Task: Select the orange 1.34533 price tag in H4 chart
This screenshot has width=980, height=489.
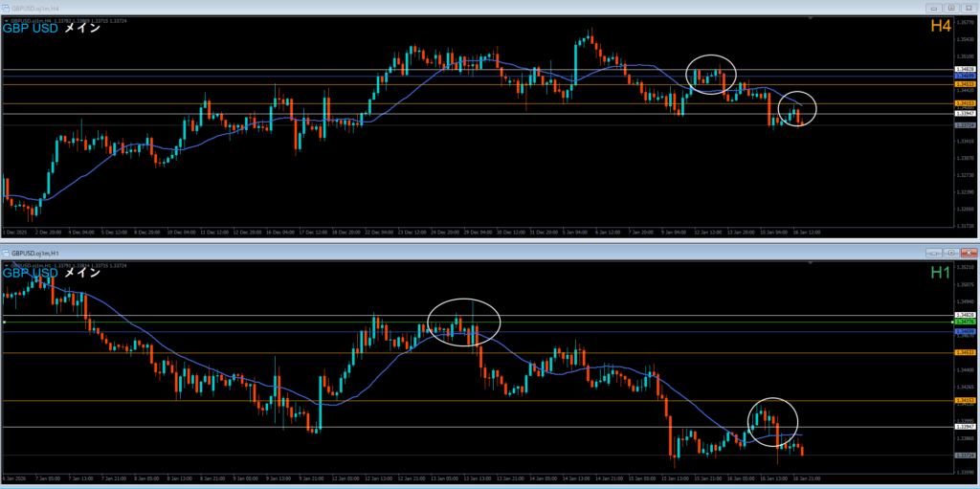Action: (x=964, y=84)
